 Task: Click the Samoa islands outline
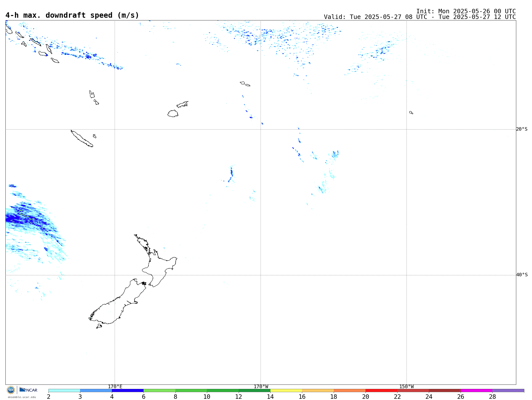(245, 84)
